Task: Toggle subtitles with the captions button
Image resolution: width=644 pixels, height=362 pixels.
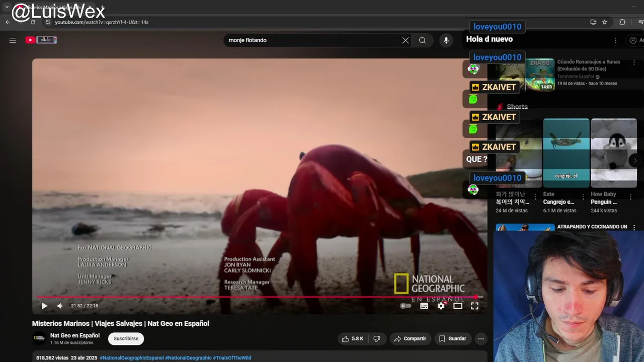Action: pos(424,306)
